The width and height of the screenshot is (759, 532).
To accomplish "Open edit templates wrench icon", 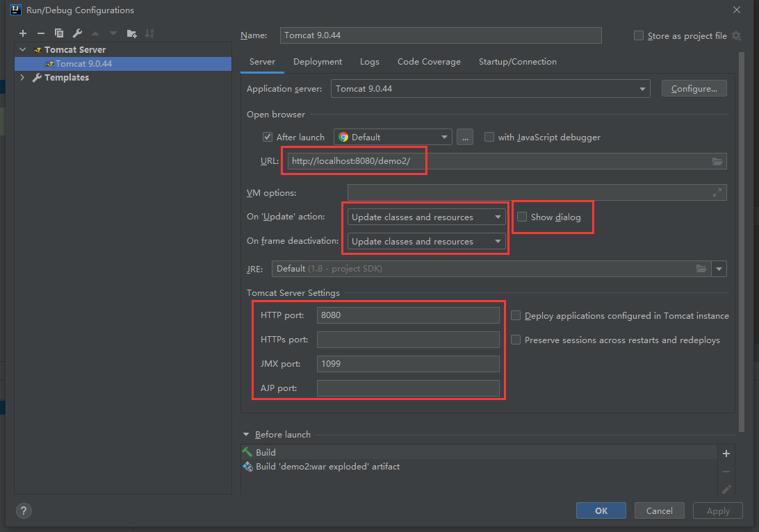I will click(77, 33).
